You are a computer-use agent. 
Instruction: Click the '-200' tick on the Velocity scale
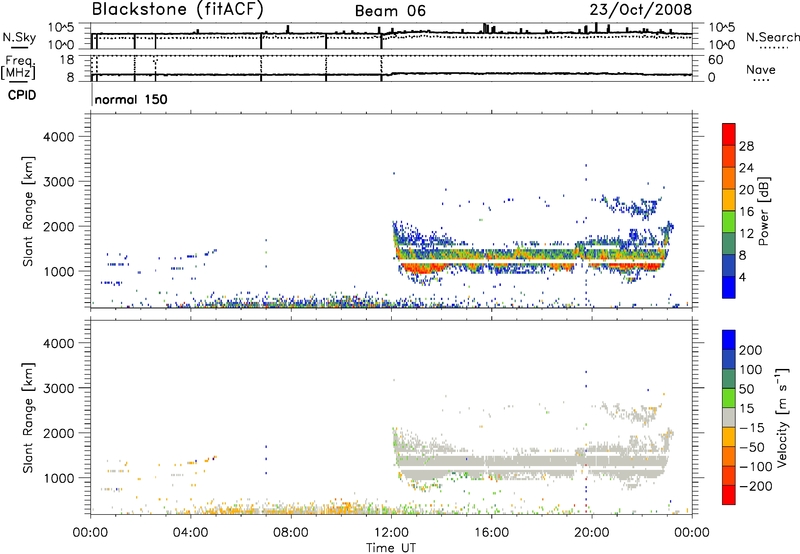tap(756, 486)
